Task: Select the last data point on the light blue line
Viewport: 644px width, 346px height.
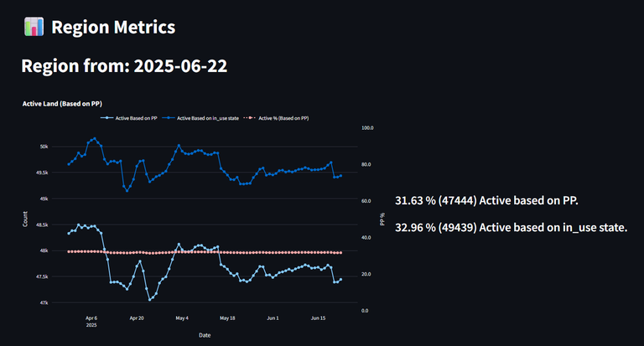Action: point(340,280)
